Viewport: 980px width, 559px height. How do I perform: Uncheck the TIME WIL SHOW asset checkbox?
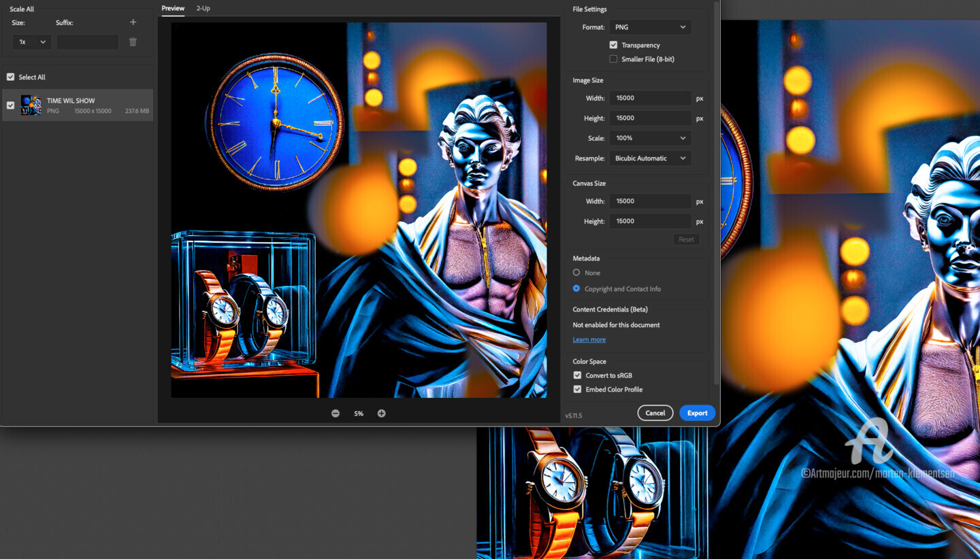[x=10, y=105]
